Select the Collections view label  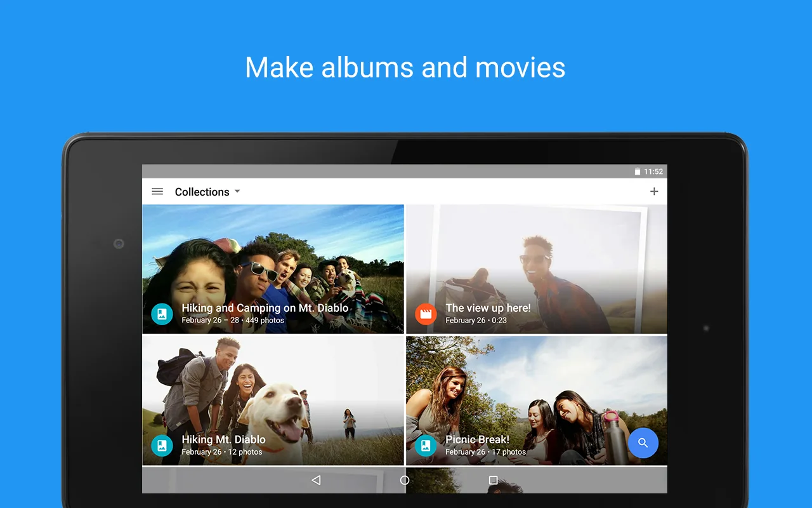[202, 192]
